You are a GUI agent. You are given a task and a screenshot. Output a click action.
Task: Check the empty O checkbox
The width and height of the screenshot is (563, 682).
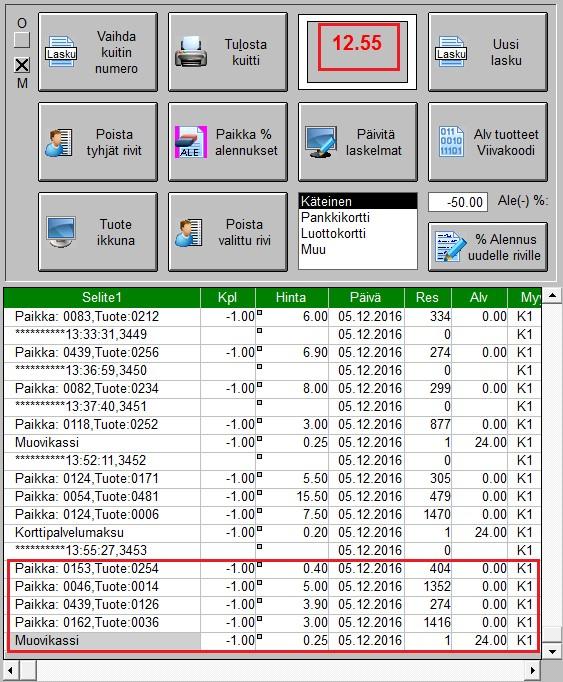[22, 40]
